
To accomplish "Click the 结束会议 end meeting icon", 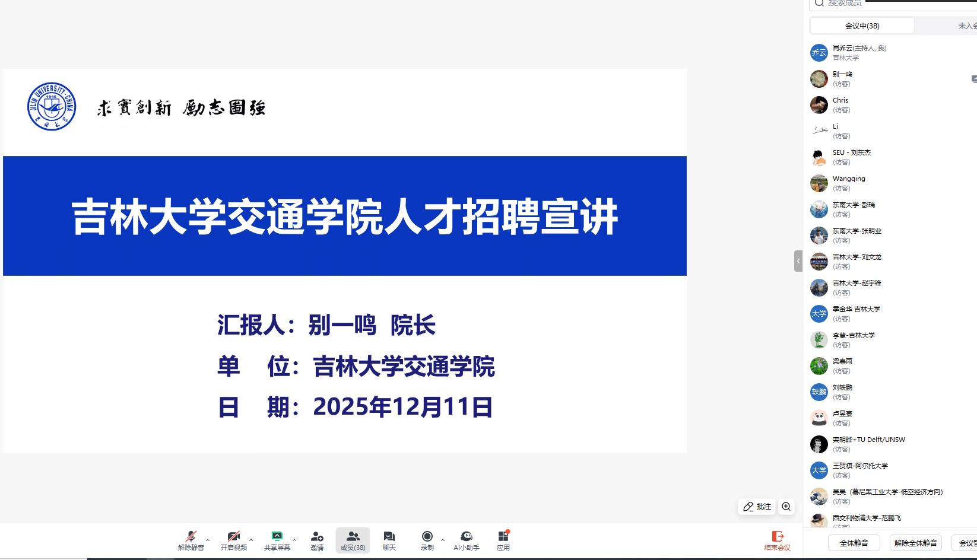I will click(x=777, y=537).
